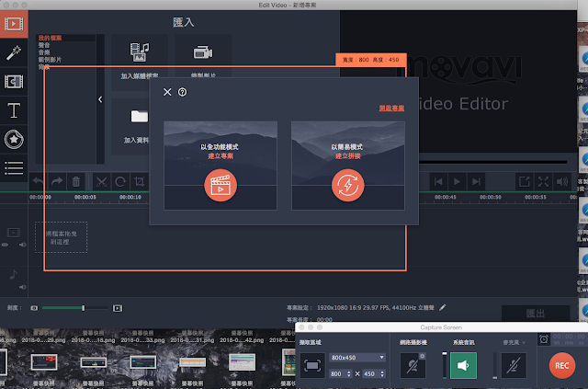Mute the audio track with its speaker icon
This screenshot has height=389, width=588.
click(22, 287)
